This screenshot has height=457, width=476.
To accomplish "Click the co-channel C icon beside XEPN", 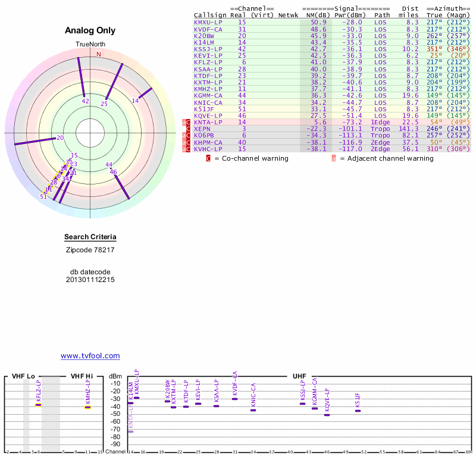I will pyautogui.click(x=188, y=129).
